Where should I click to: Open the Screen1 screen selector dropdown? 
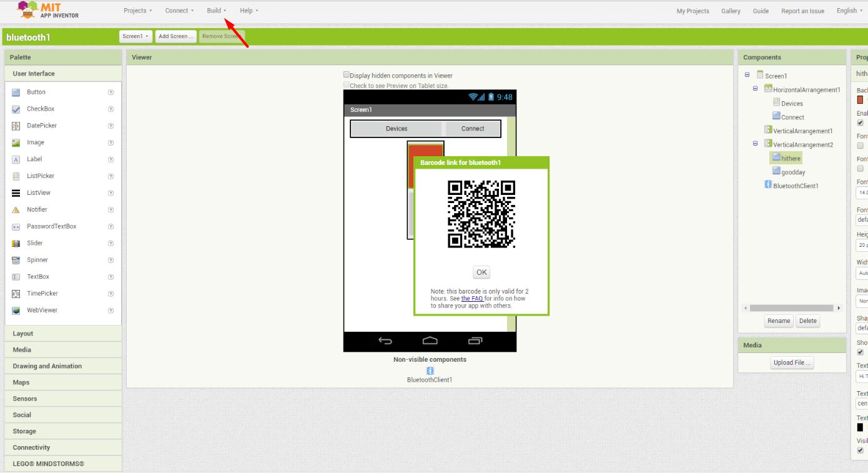(136, 37)
